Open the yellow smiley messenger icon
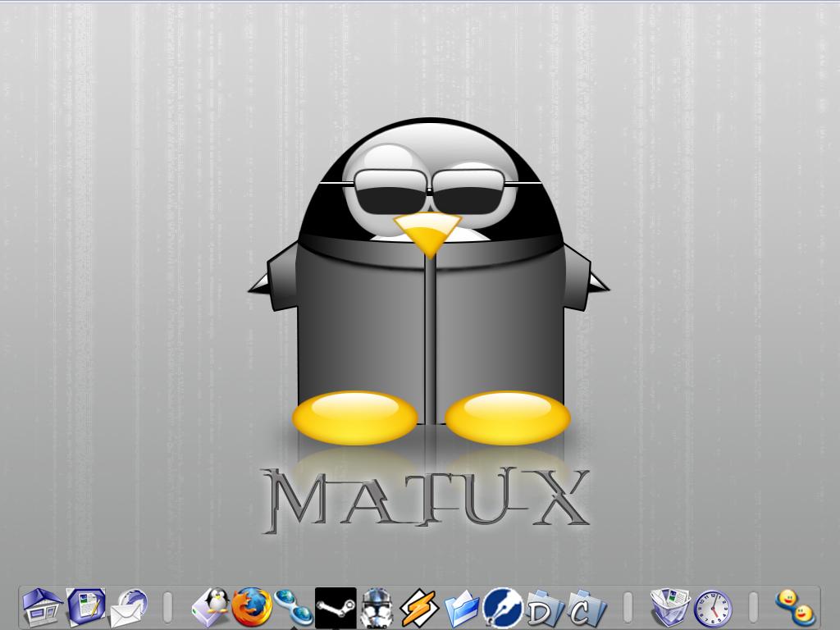This screenshot has height=630, width=840. coord(794,607)
